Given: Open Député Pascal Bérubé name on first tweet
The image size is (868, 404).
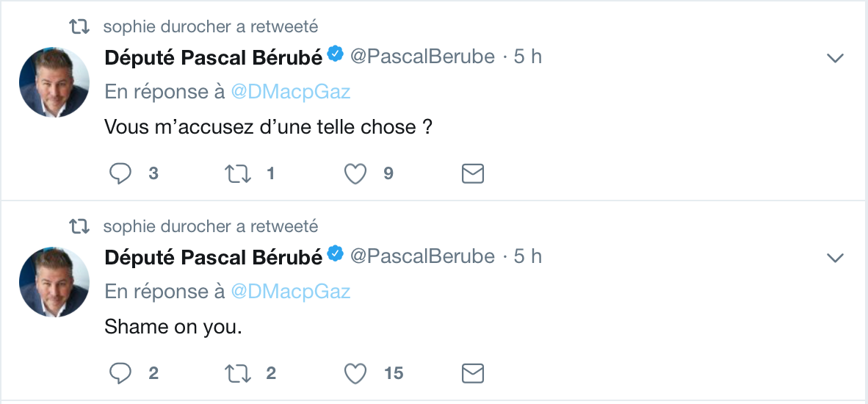Looking at the screenshot, I should (x=214, y=57).
